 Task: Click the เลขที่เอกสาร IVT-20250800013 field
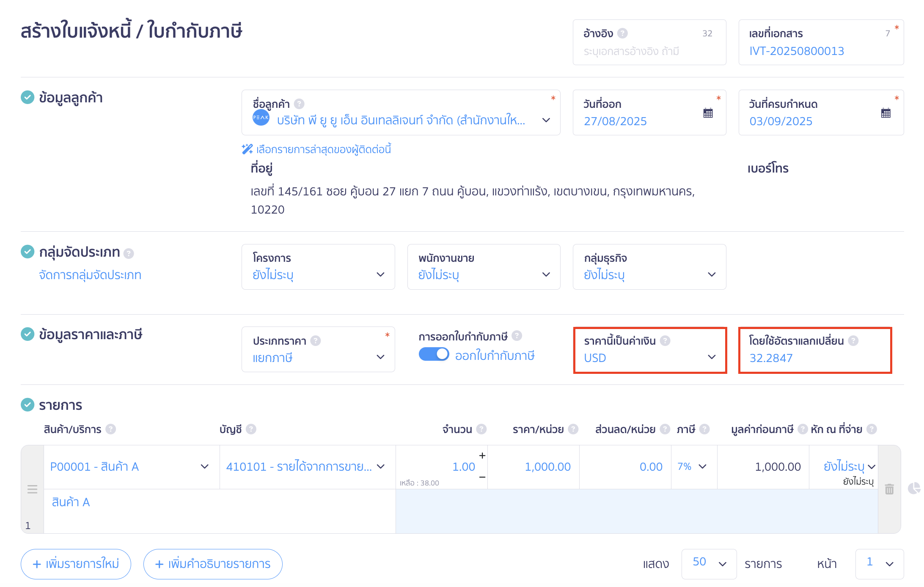(821, 42)
